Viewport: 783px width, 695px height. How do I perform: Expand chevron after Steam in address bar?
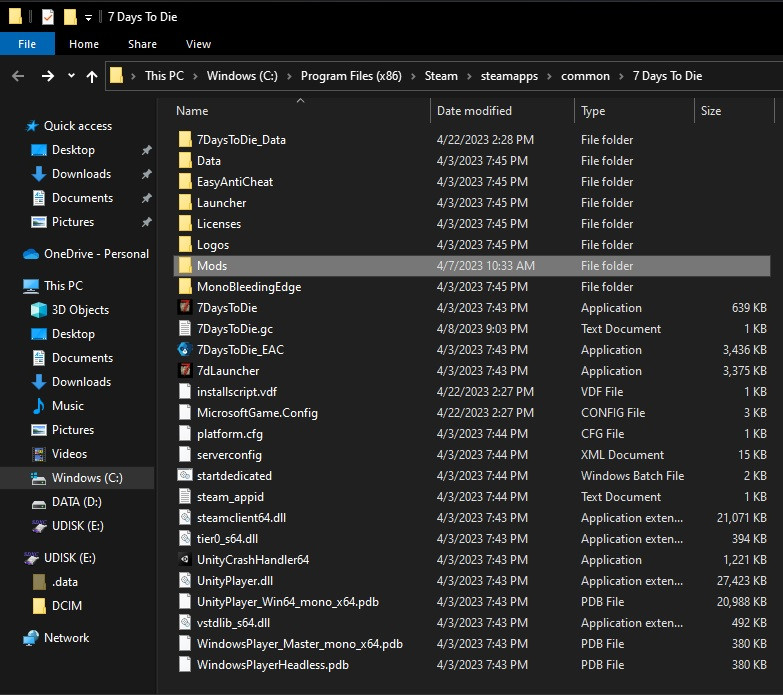[469, 76]
